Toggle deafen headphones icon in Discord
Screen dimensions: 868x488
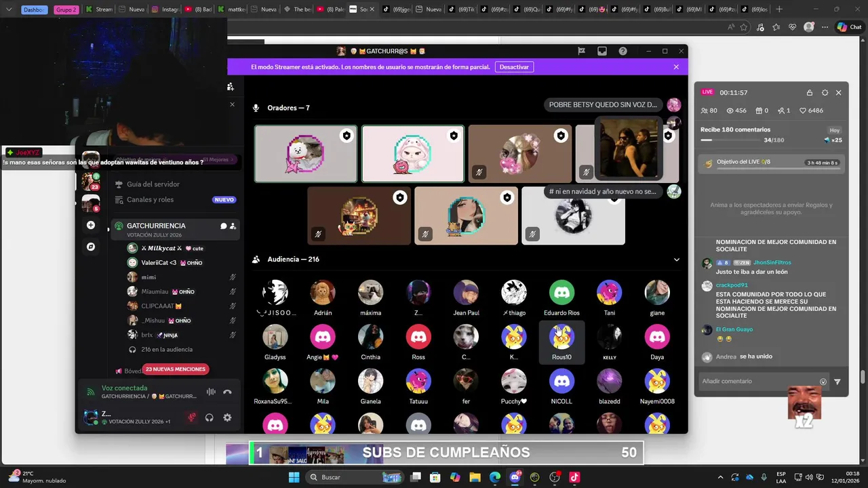point(209,418)
